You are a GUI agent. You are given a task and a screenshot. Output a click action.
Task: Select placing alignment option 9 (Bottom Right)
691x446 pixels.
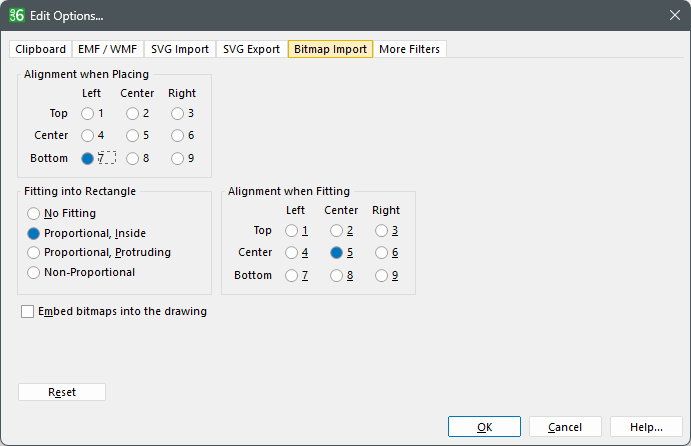(177, 158)
